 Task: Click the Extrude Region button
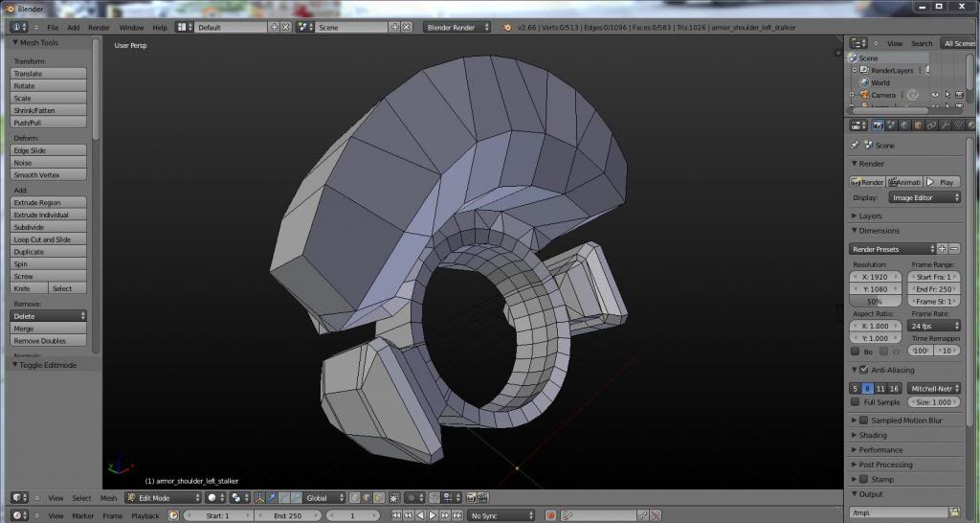pyautogui.click(x=48, y=203)
